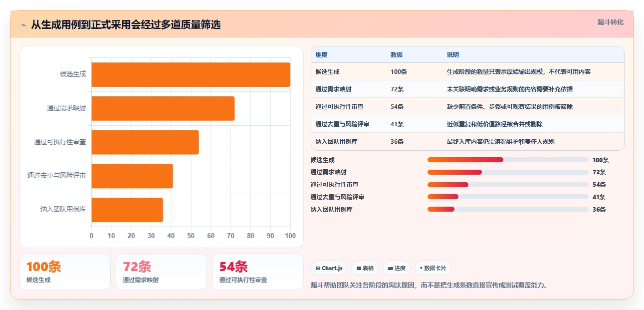Click the 数据卡片 chip

(x=432, y=268)
